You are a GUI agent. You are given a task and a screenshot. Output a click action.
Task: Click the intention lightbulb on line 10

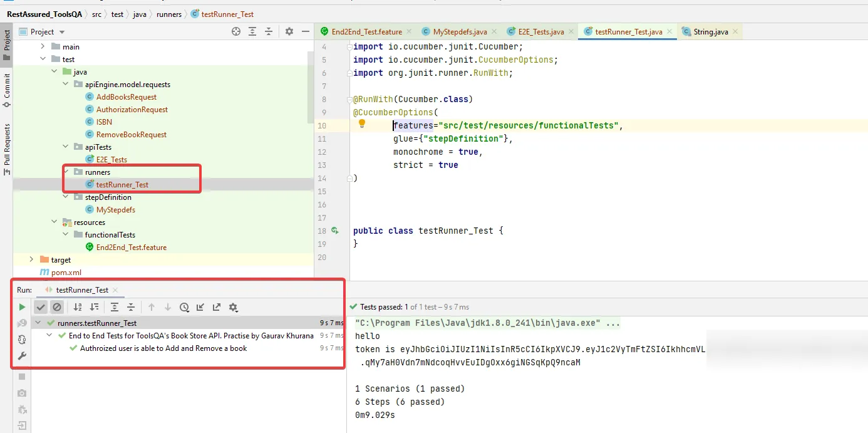pos(361,124)
